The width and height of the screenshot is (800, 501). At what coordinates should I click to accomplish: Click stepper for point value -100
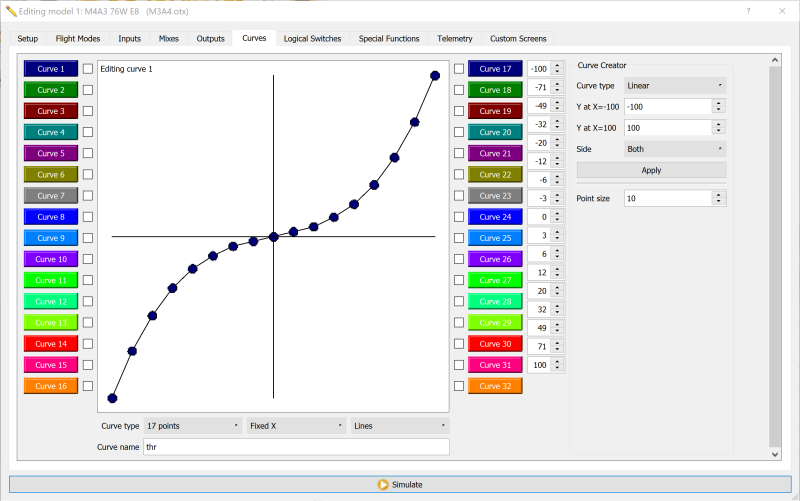[557, 68]
